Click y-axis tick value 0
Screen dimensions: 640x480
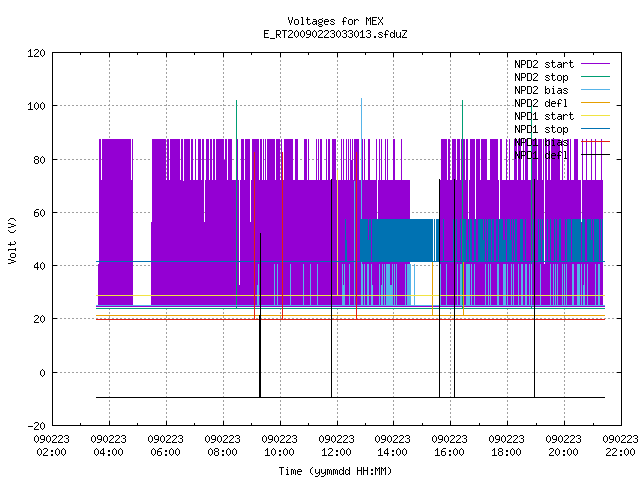coord(42,373)
